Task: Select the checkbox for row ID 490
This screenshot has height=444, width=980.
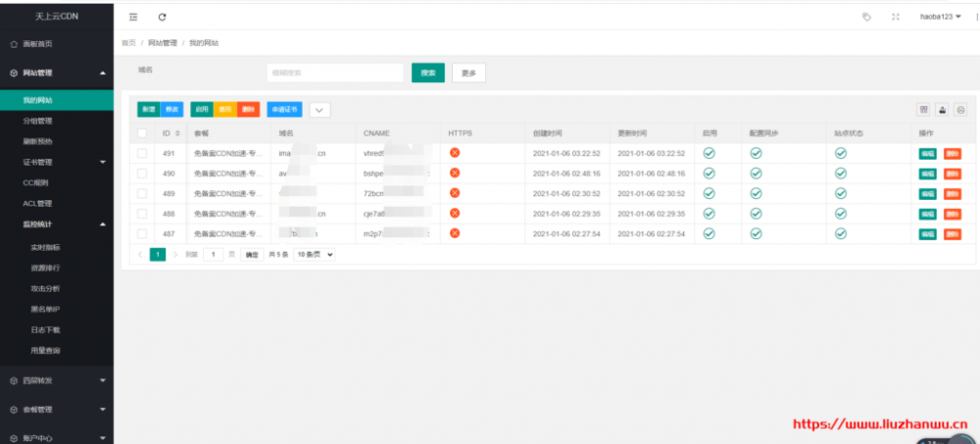Action: tap(142, 173)
